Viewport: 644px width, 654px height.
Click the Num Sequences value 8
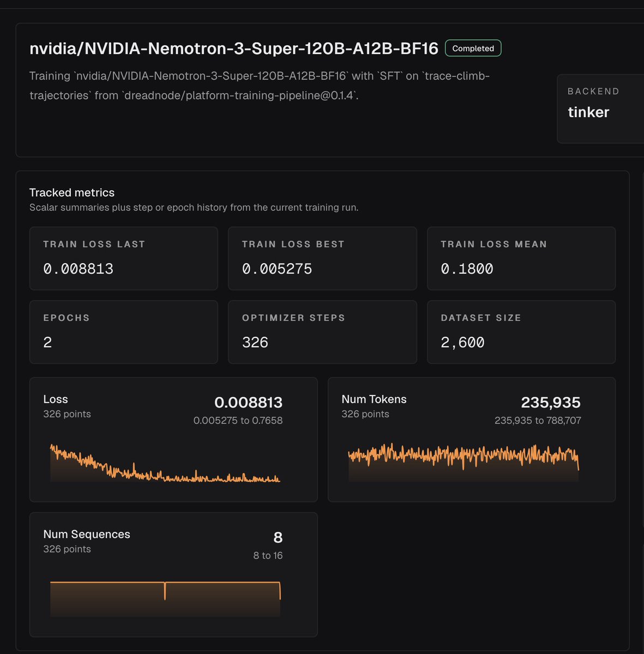click(278, 537)
